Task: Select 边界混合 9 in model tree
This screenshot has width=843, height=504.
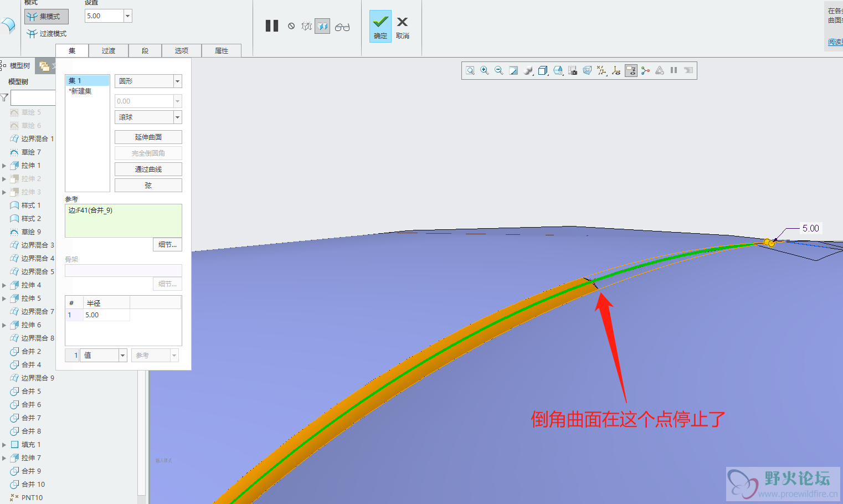Action: 32,378
